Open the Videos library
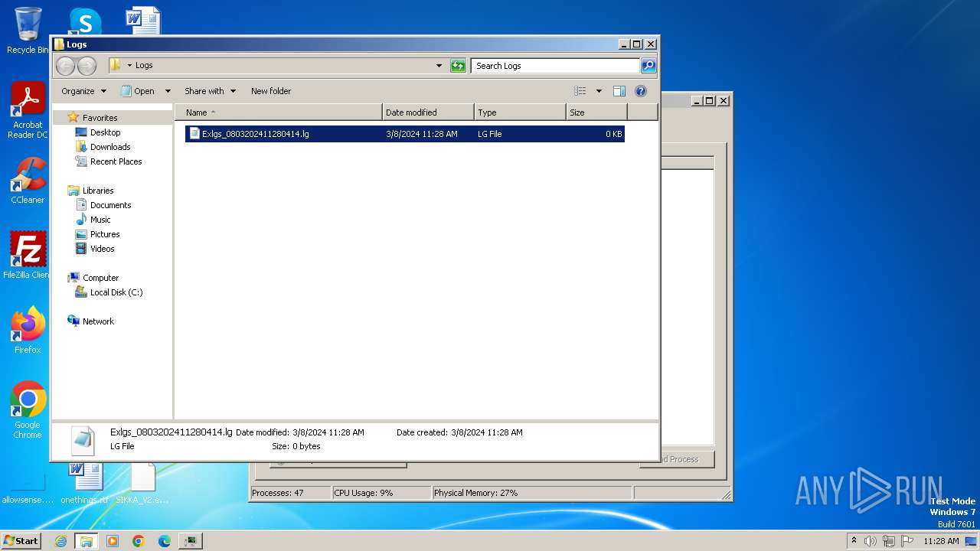This screenshot has height=551, width=980. (x=102, y=249)
